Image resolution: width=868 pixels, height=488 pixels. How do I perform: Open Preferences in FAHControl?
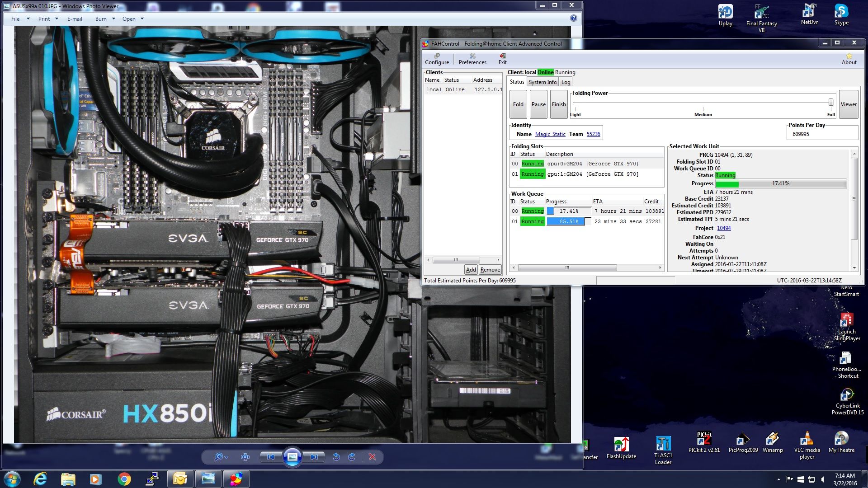[472, 59]
